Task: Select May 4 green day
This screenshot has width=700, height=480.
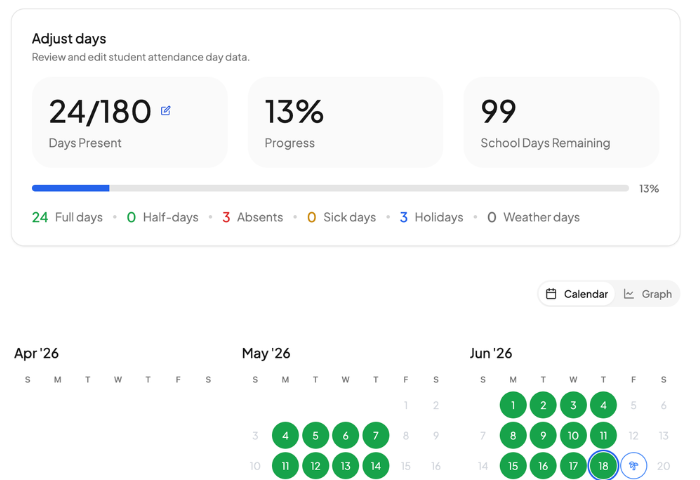Action: point(285,435)
